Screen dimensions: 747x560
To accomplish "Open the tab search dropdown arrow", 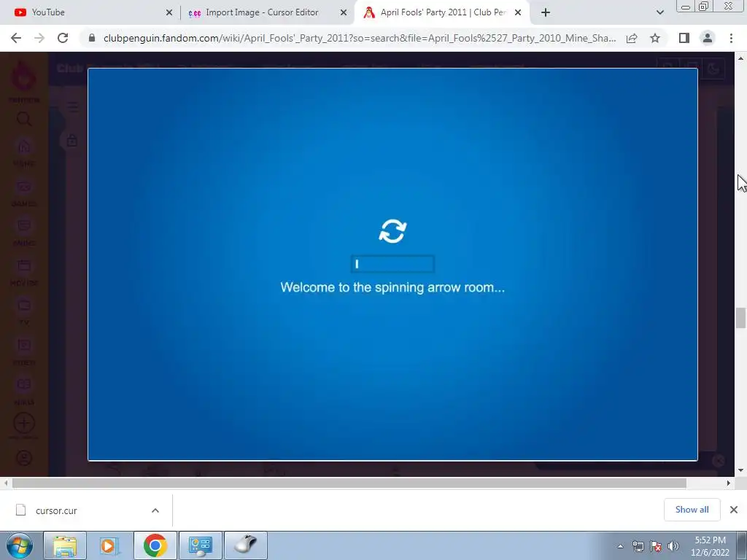I will point(659,13).
